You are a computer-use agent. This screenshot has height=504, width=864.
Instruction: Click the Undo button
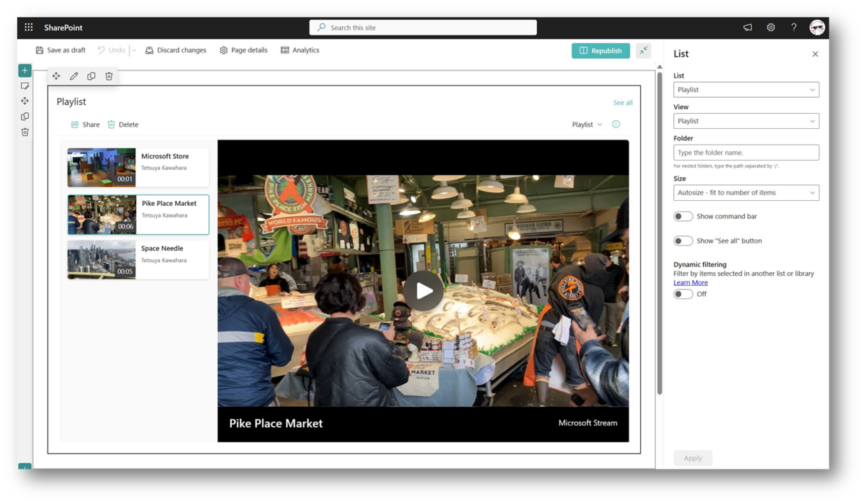click(111, 50)
